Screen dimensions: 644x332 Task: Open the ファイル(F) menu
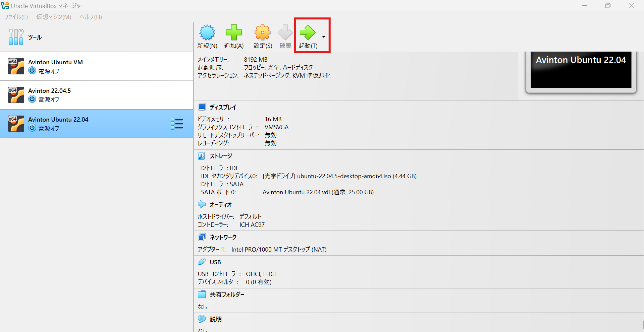coord(16,17)
